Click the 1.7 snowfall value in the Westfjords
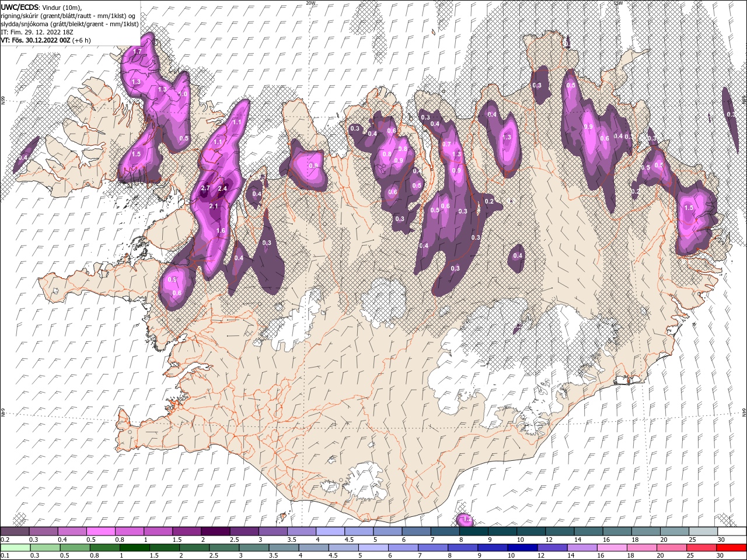This screenshot has width=747, height=560. tap(138, 52)
